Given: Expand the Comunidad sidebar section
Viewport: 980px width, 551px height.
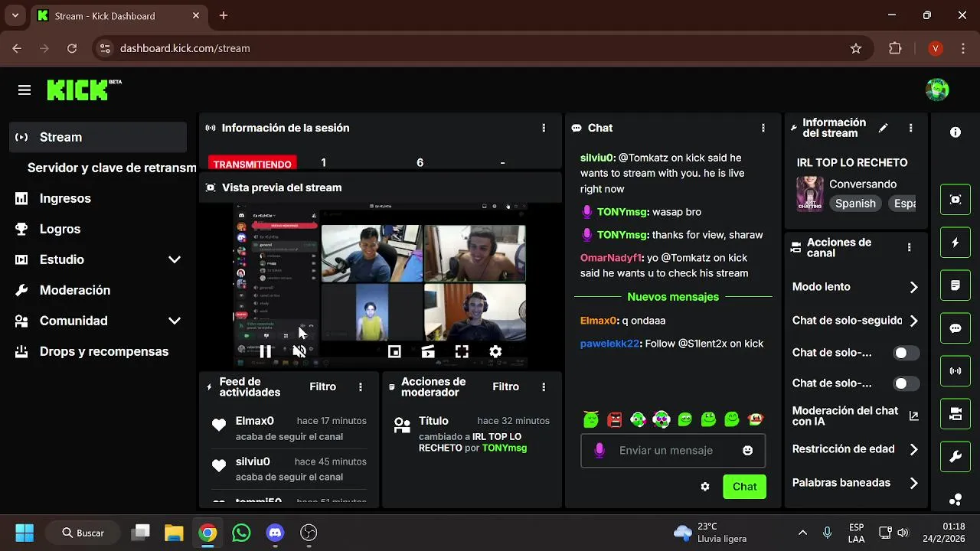Looking at the screenshot, I should coord(175,321).
